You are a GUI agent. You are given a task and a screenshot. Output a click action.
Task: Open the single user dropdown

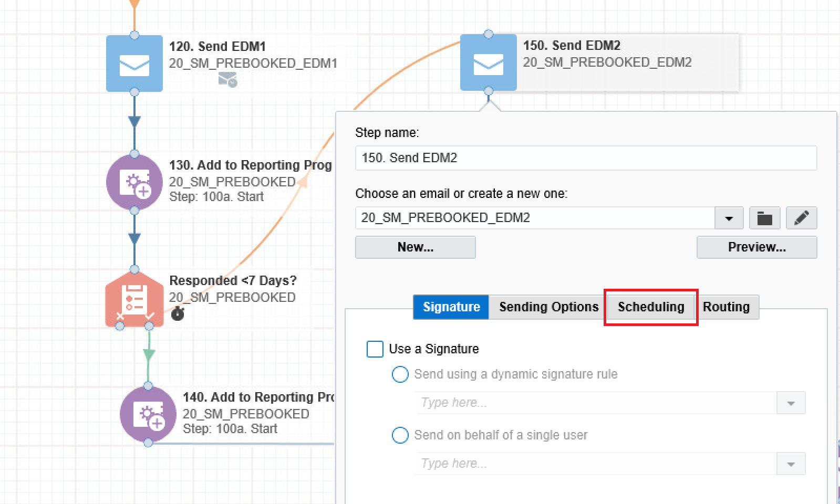point(791,464)
